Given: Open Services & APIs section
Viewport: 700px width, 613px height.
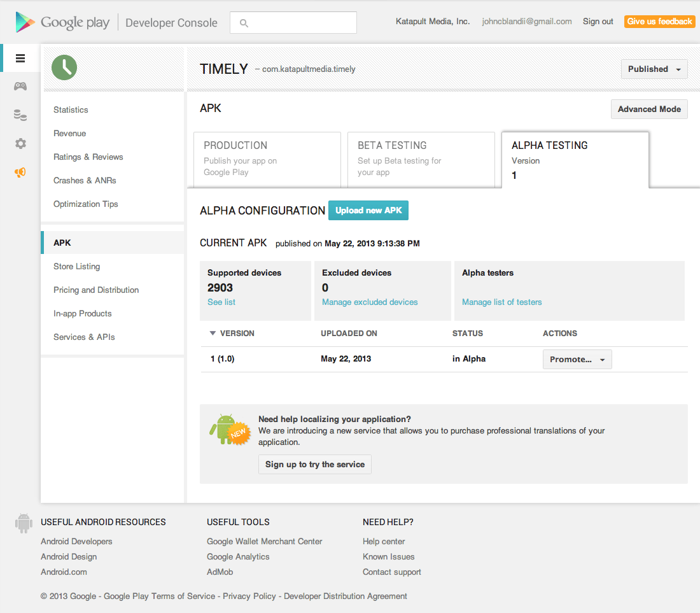Looking at the screenshot, I should tap(84, 337).
